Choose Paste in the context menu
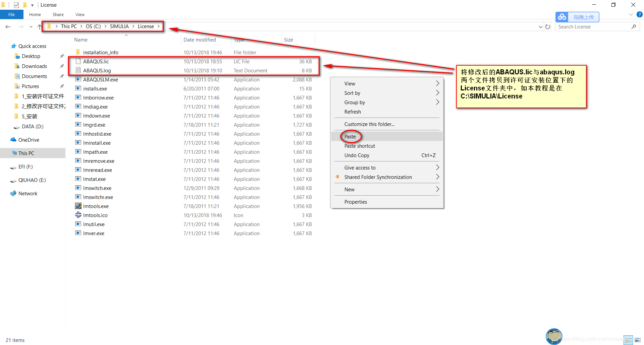644x345 pixels. pyautogui.click(x=387, y=137)
